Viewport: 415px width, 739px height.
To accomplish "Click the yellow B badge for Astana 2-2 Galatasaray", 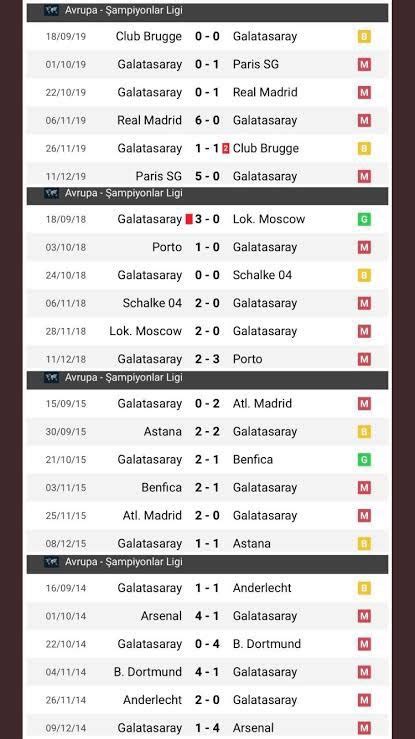I will click(364, 432).
